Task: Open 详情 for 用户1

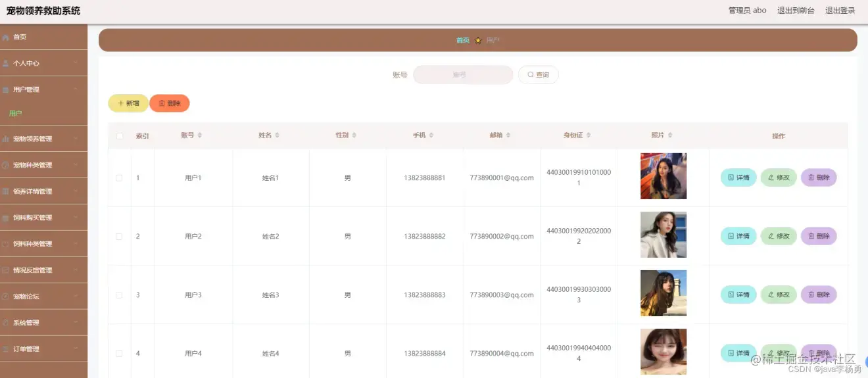Action: pyautogui.click(x=738, y=177)
